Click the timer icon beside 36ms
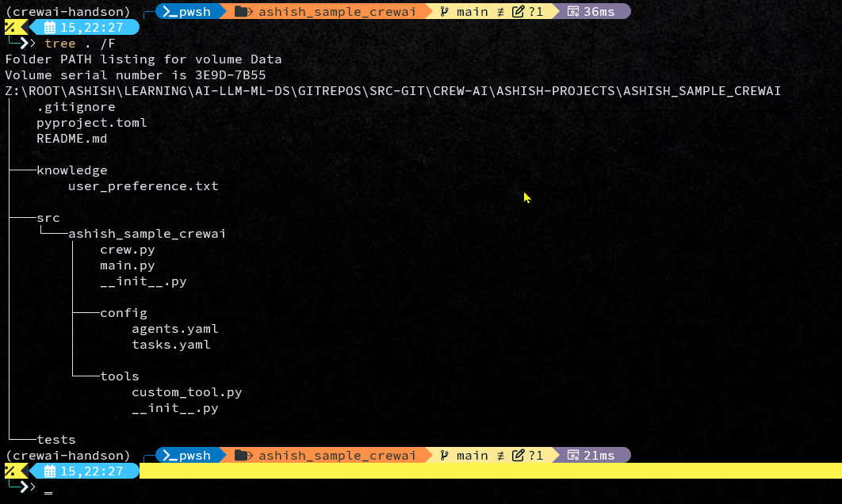Screen dimensions: 842x504 click(572, 11)
